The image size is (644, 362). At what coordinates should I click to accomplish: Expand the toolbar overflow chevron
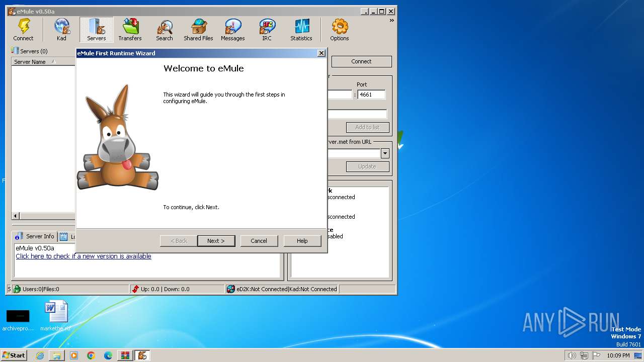(x=391, y=21)
